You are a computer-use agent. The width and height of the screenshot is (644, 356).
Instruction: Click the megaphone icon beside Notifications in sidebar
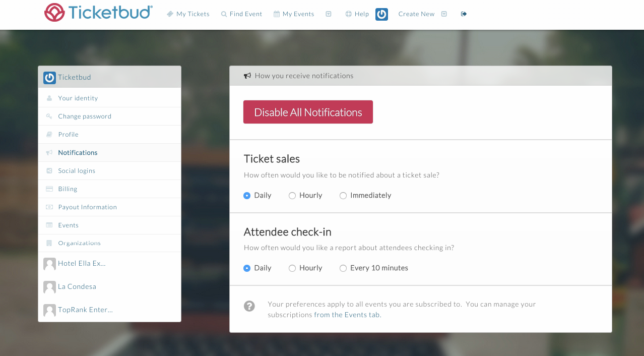click(x=49, y=153)
